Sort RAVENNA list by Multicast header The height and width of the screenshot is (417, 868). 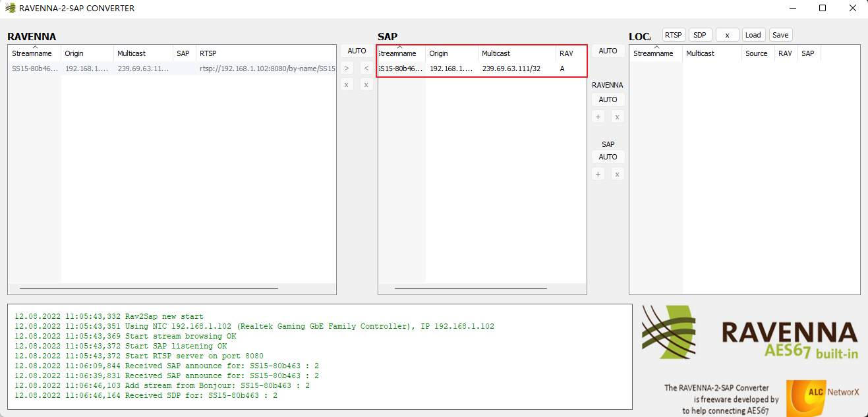tap(144, 53)
